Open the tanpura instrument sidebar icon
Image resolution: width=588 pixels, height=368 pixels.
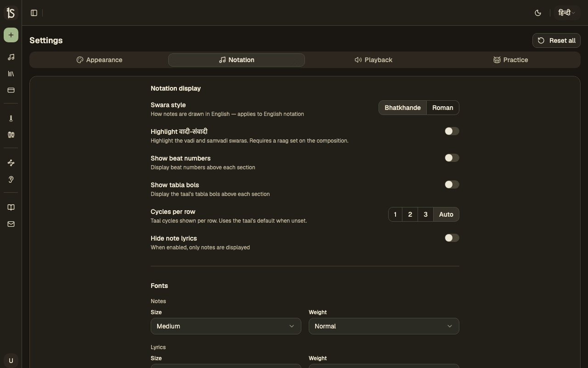11,118
